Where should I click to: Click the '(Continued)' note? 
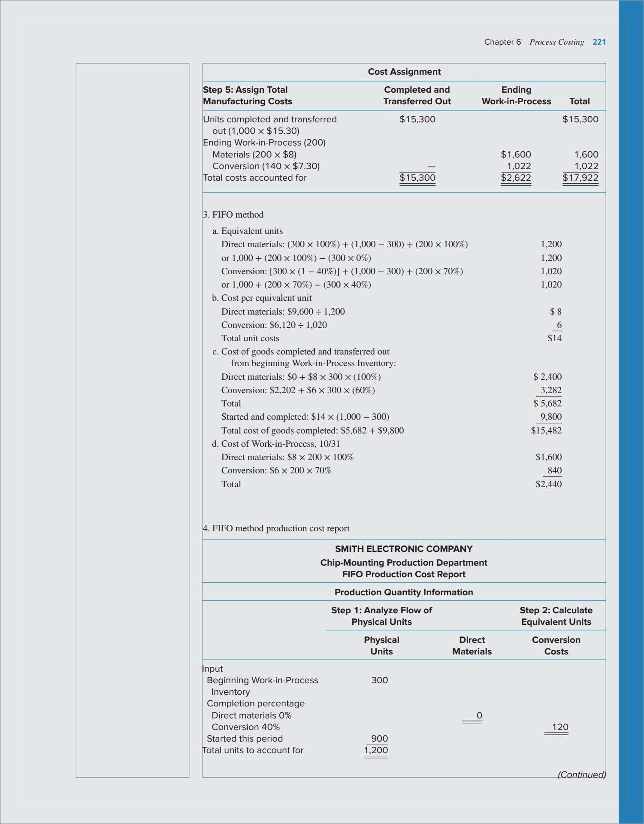(582, 775)
